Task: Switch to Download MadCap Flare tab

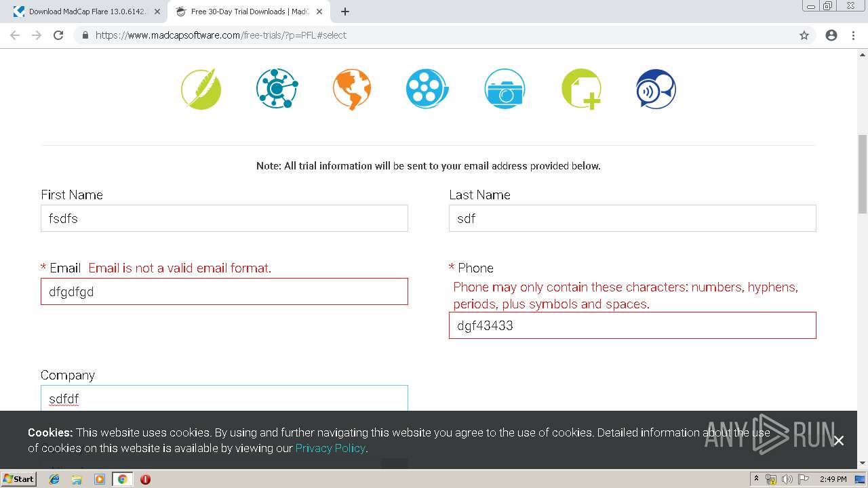Action: pos(85,12)
